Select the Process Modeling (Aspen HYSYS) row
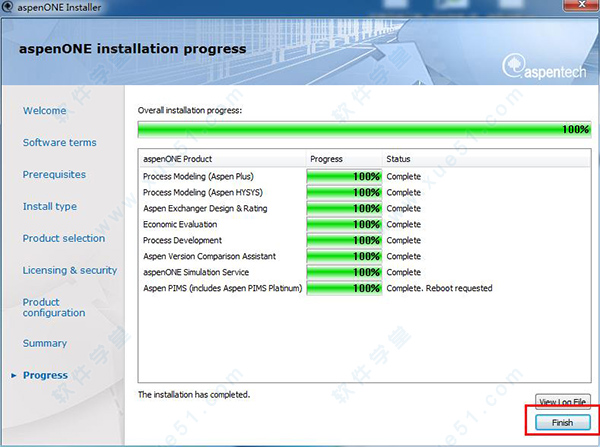This screenshot has height=447, width=600. pos(364,193)
